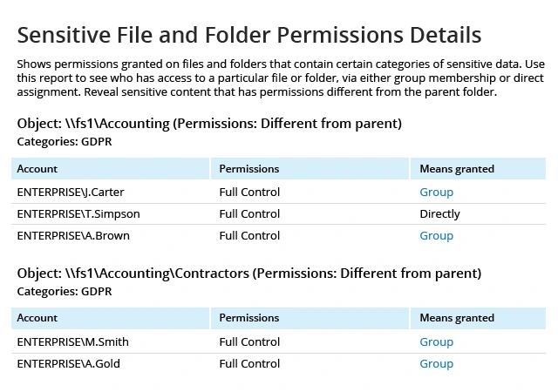Click Means granted header in Accounting table
Viewport: 558px width, 392px height.
point(478,169)
